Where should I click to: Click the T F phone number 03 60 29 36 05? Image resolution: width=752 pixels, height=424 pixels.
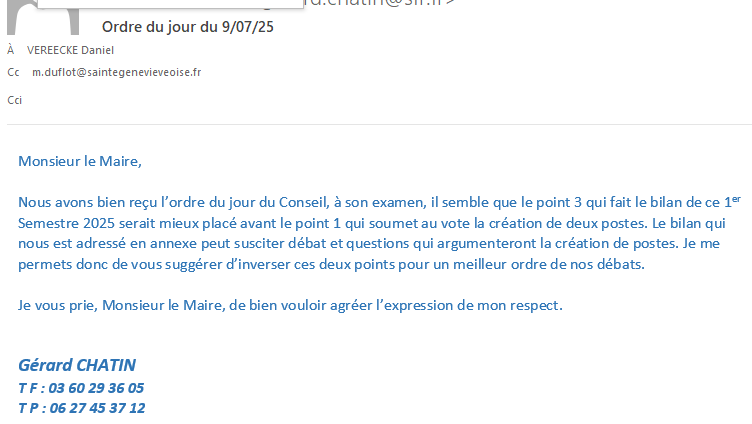pos(96,388)
